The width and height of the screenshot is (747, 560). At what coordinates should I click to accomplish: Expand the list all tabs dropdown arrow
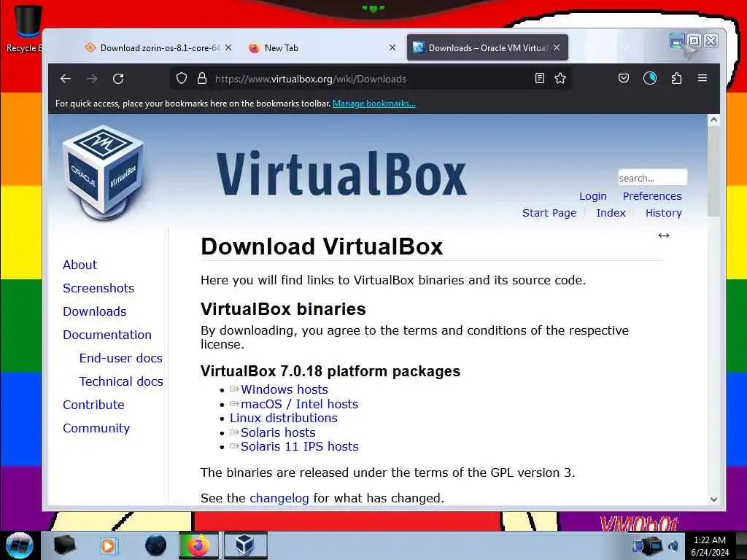click(625, 47)
